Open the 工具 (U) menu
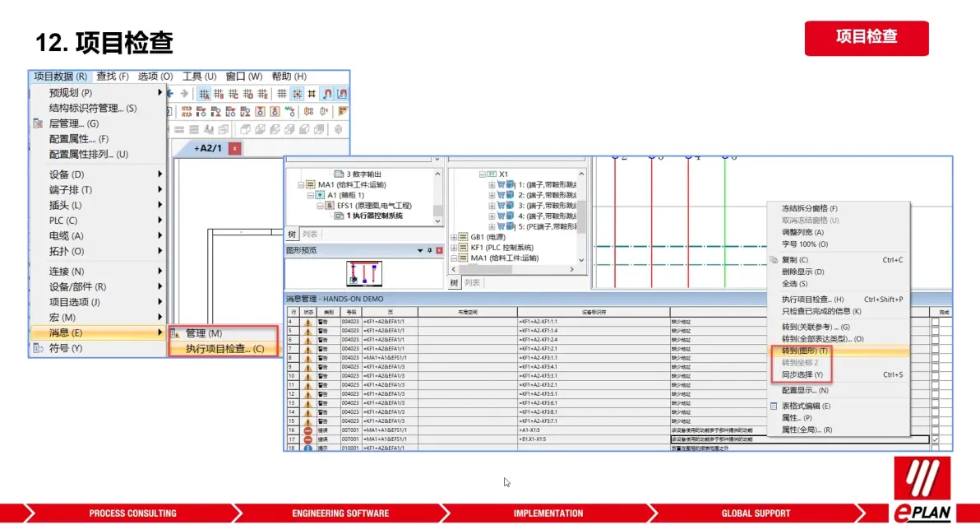Image resolution: width=980 pixels, height=525 pixels. [x=200, y=77]
